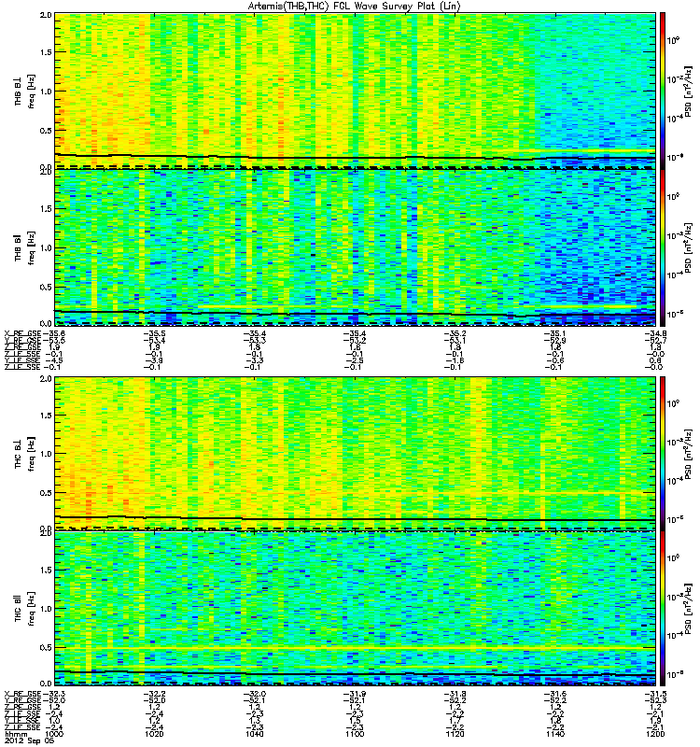Viewport: 700px width, 747px height.
Task: Click the '1200' time label on the bottom axis
Action: pos(655,734)
